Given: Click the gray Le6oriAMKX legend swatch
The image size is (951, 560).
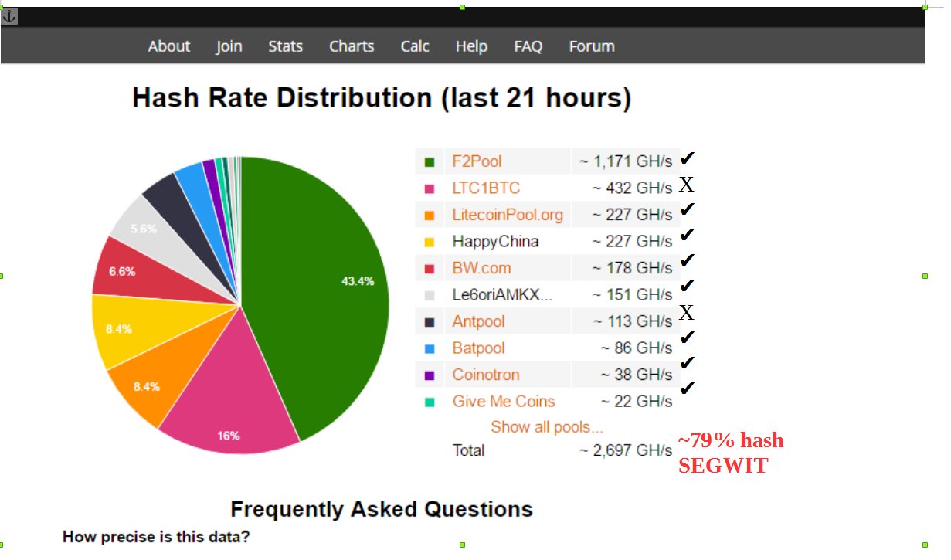Looking at the screenshot, I should (430, 295).
